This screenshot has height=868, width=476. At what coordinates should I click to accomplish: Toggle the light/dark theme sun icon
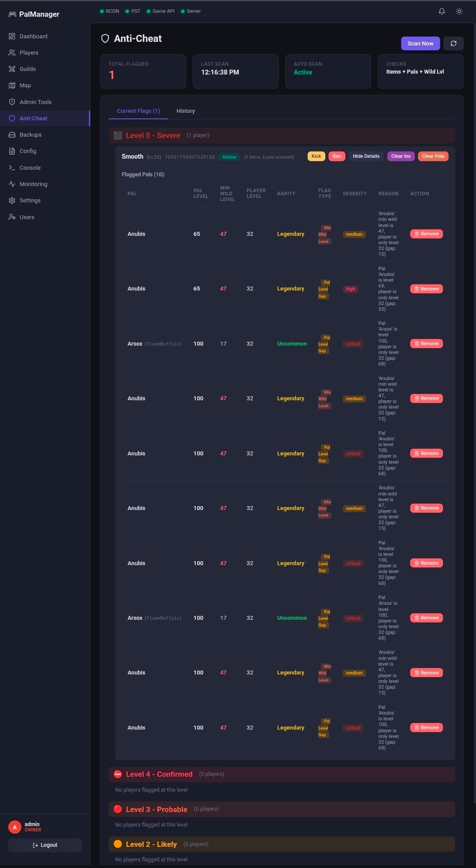pyautogui.click(x=459, y=11)
